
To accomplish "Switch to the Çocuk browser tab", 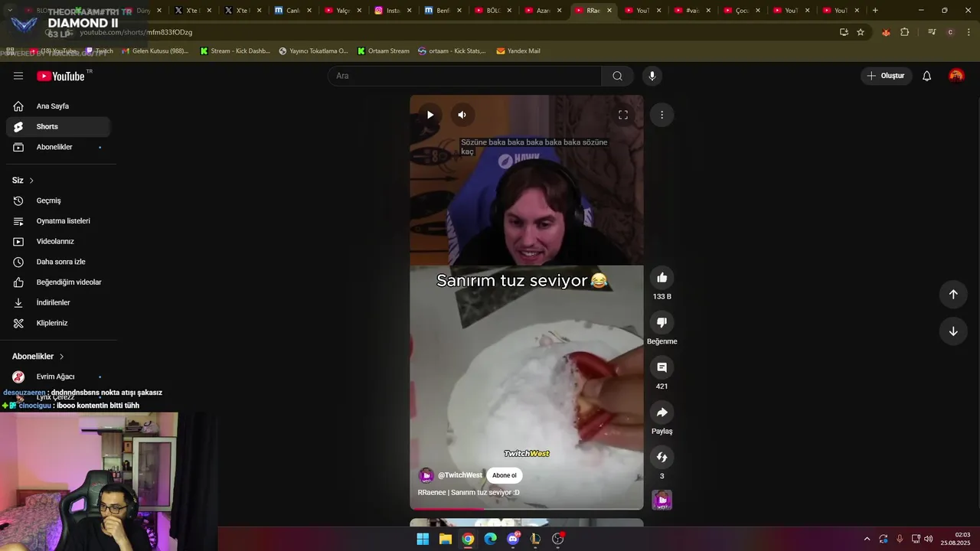I will pos(741,11).
